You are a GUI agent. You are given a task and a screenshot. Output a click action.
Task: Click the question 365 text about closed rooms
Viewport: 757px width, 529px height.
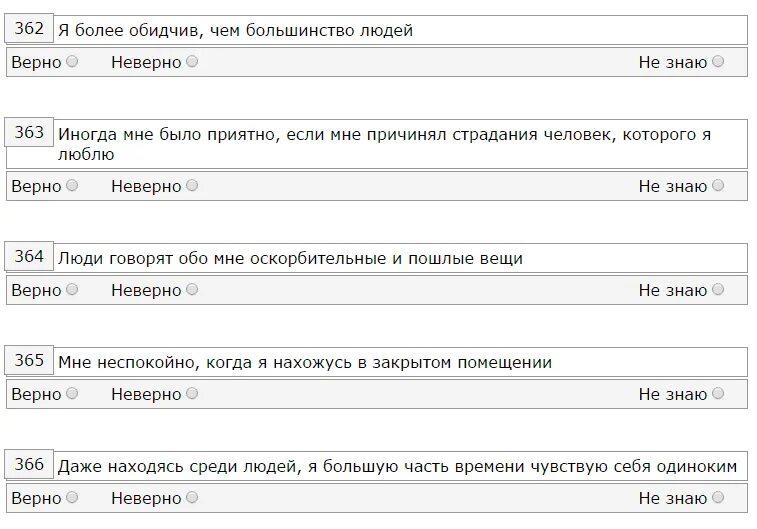tap(305, 362)
